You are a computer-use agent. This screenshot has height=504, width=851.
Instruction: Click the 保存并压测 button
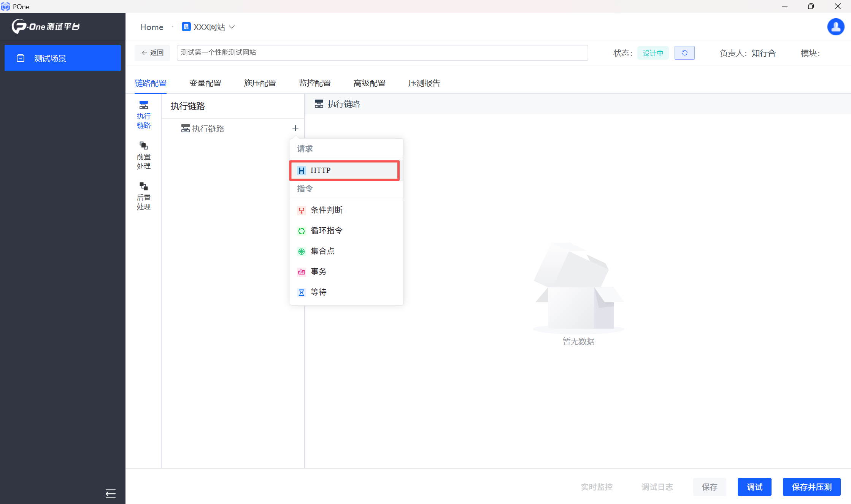(x=811, y=487)
